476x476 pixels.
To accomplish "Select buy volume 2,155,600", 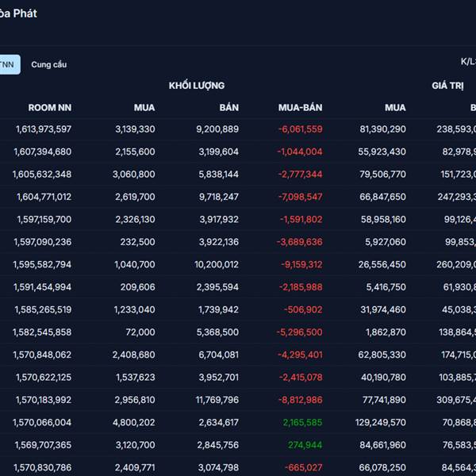I will [x=135, y=152].
